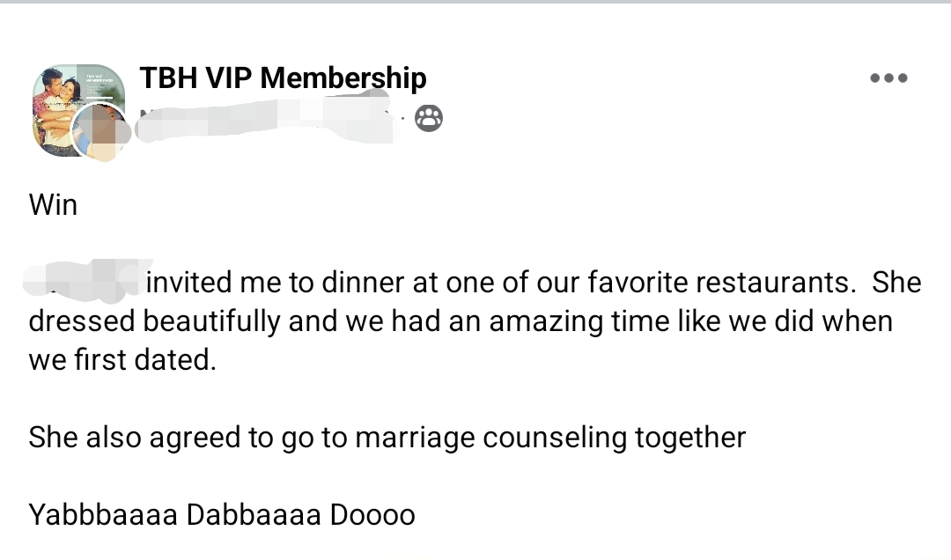Tap the poster's round profile picture

tap(101, 132)
